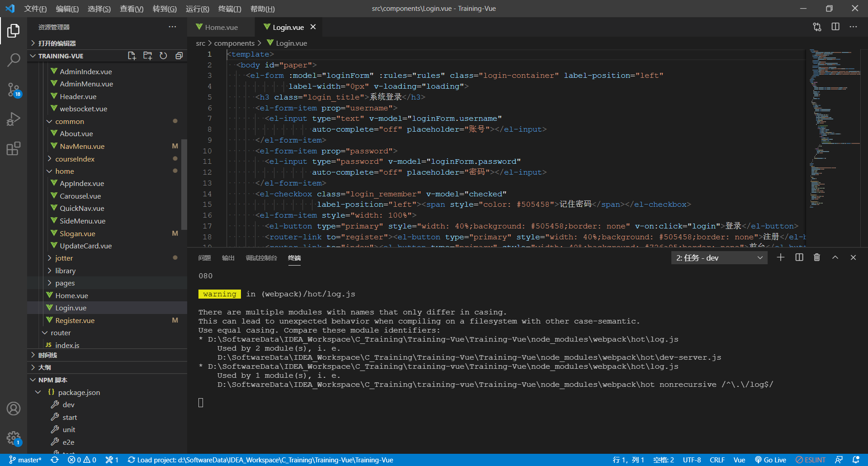The width and height of the screenshot is (868, 466).
Task: Click the master* branch indicator
Action: pos(25,460)
